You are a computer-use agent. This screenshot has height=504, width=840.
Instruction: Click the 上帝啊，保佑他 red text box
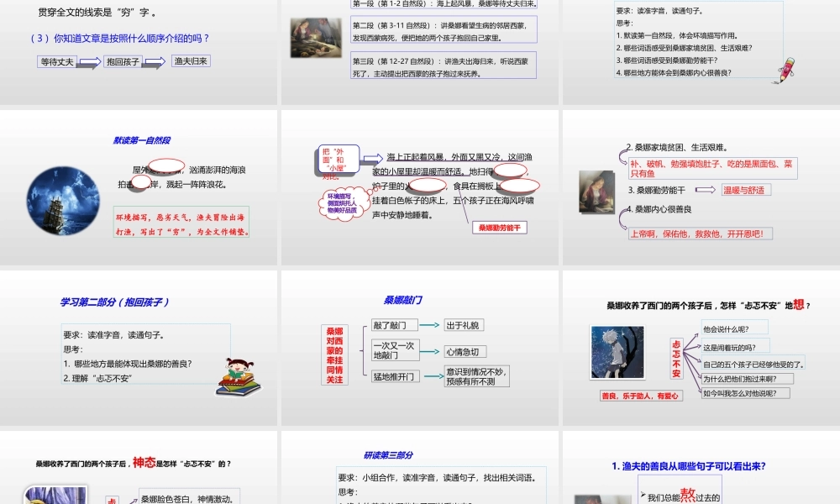tap(700, 234)
